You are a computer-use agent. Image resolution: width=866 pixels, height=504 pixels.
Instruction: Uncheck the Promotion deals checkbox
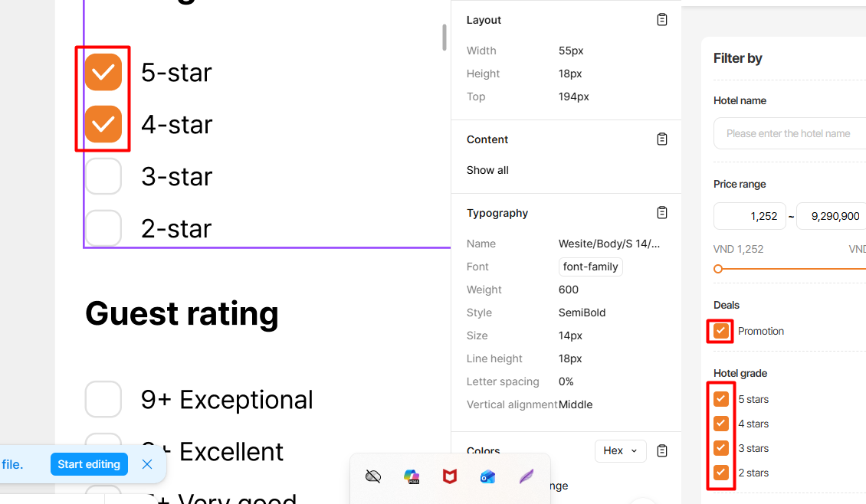(x=720, y=331)
